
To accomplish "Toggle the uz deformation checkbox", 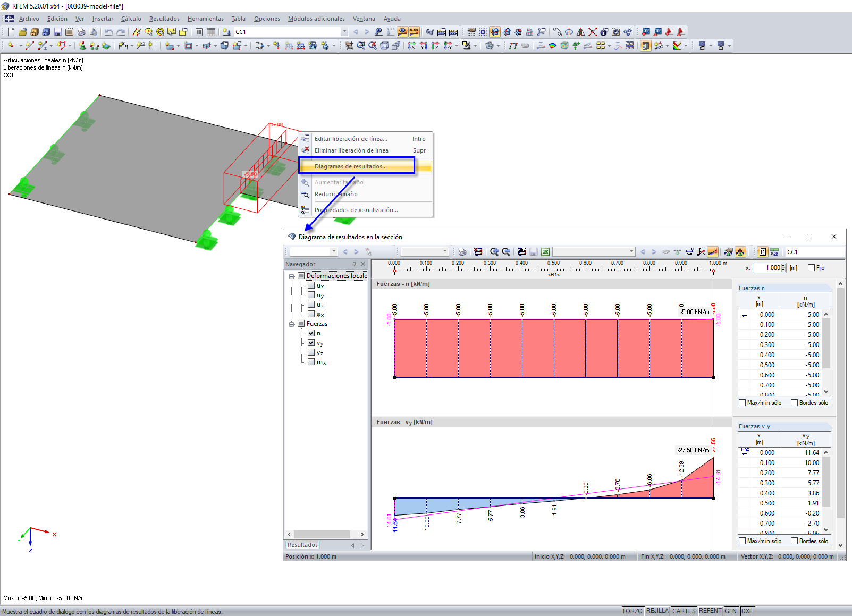I will coord(311,305).
